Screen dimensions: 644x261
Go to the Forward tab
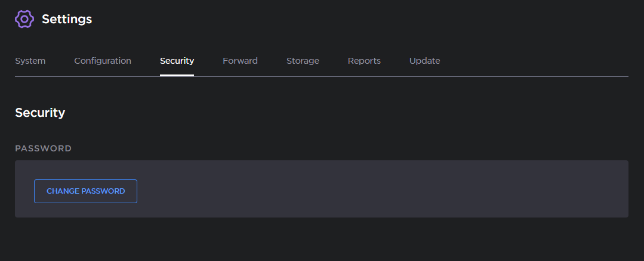click(240, 61)
